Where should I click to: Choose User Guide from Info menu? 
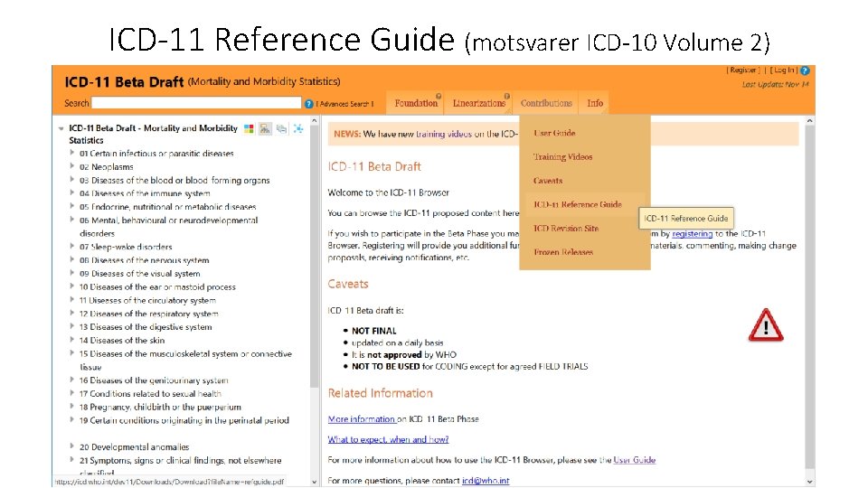click(x=554, y=133)
